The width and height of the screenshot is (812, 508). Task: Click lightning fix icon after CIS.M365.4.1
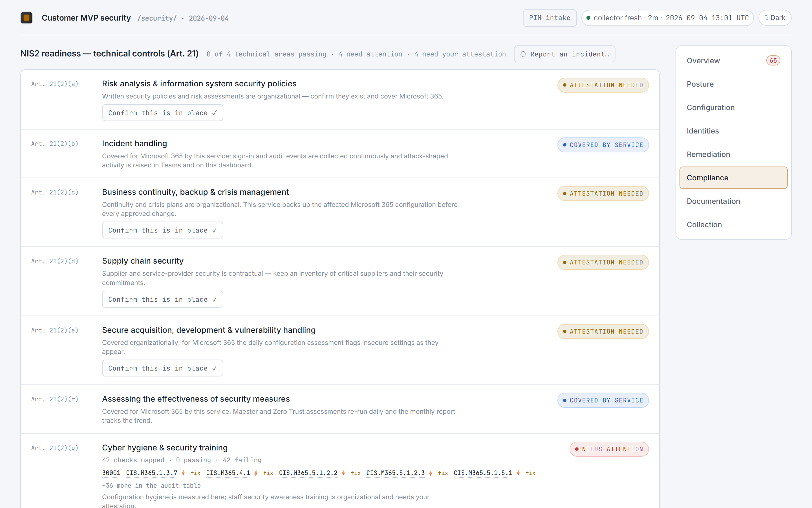click(263, 473)
